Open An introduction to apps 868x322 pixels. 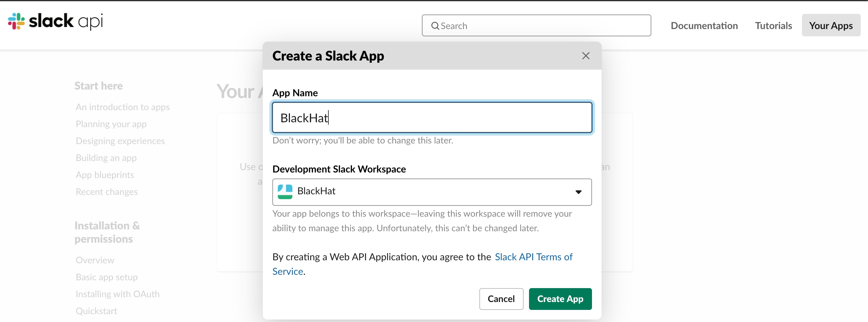[123, 107]
